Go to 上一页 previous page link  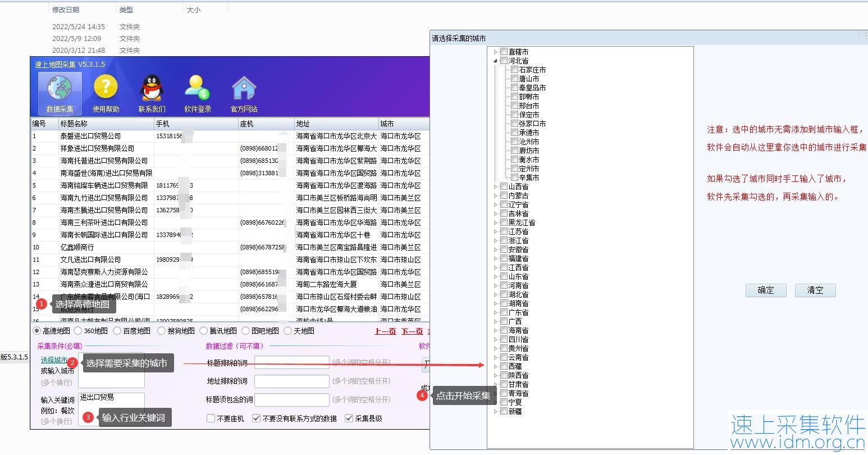pos(385,331)
